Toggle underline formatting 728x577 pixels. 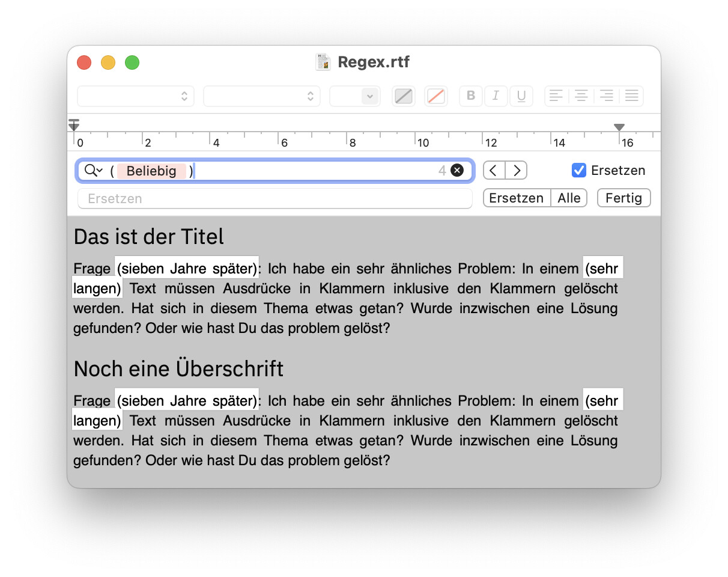point(521,96)
